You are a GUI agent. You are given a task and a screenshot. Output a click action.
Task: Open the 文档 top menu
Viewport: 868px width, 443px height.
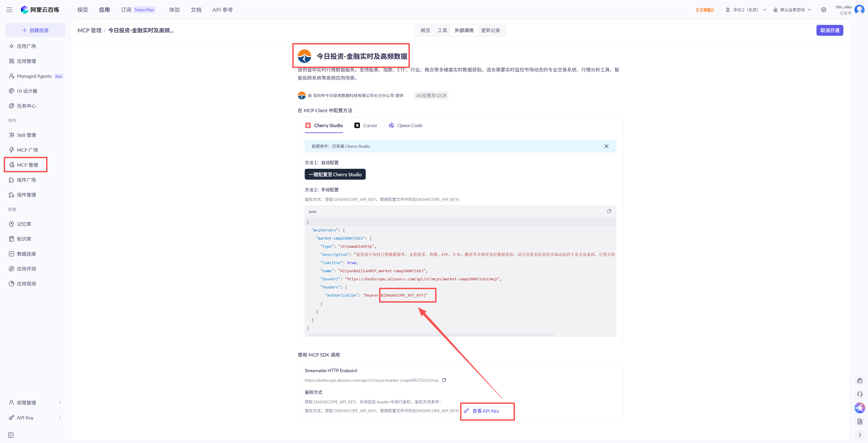(x=196, y=10)
